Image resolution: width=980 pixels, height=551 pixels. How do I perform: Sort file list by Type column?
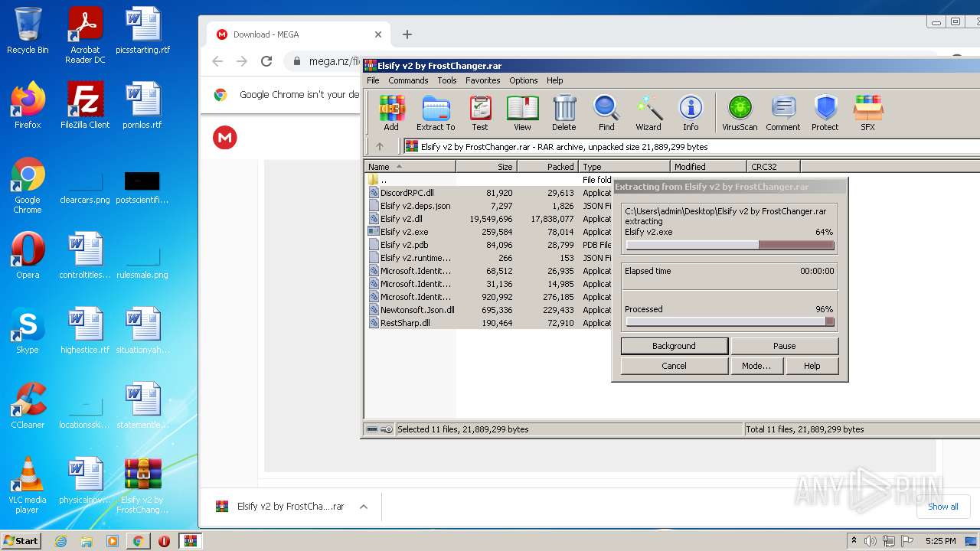[x=625, y=166]
